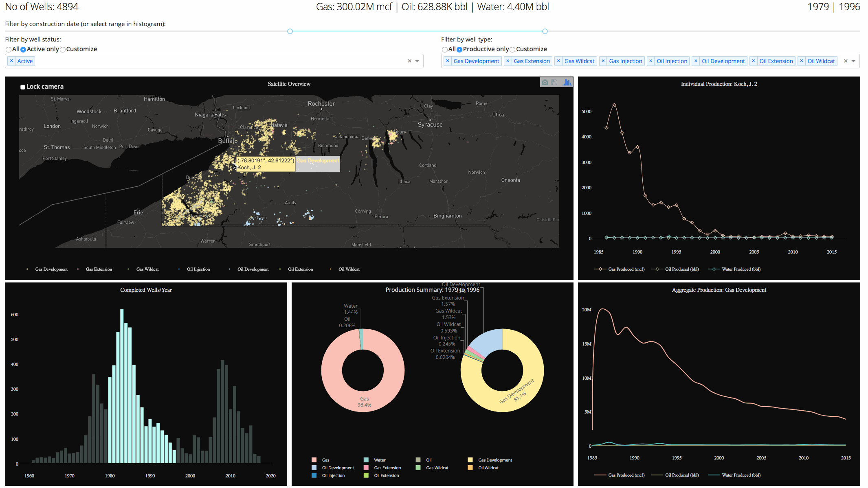Toggle Water Produced in aggregate legend
This screenshot has height=488, width=868.
click(741, 475)
